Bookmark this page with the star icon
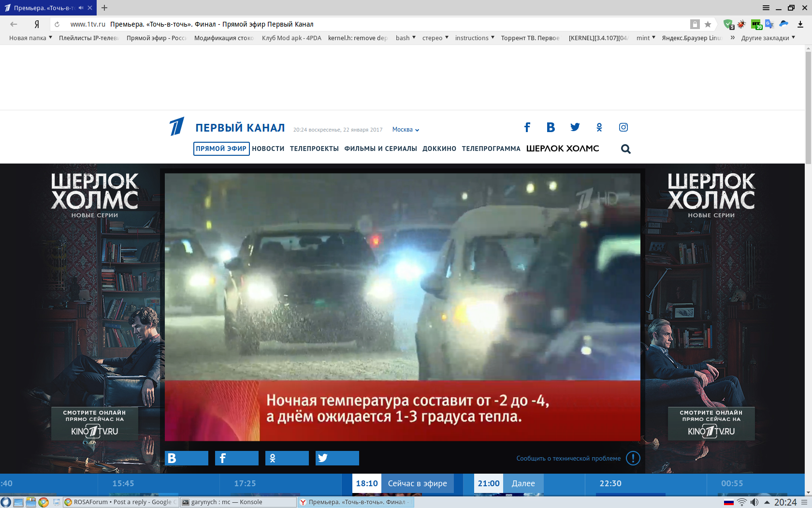 (708, 24)
